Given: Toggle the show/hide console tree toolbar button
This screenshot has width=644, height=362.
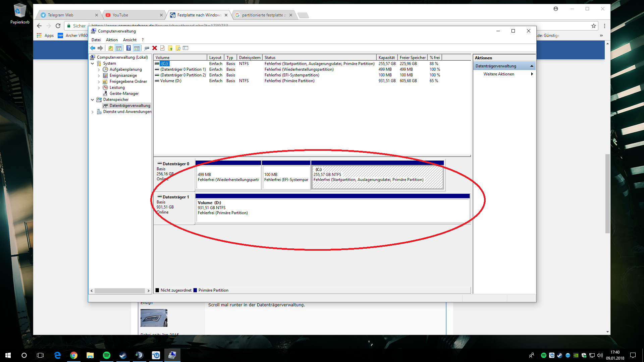Looking at the screenshot, I should [119, 48].
